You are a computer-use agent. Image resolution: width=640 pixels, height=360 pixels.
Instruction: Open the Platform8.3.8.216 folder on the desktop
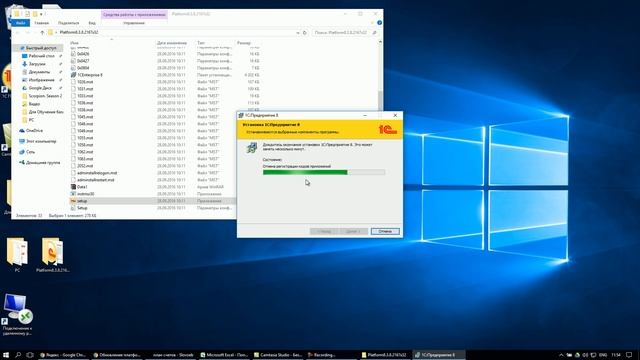pos(53,255)
